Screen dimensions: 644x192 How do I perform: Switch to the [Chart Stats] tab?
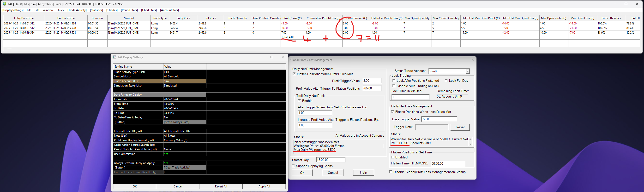[149, 10]
